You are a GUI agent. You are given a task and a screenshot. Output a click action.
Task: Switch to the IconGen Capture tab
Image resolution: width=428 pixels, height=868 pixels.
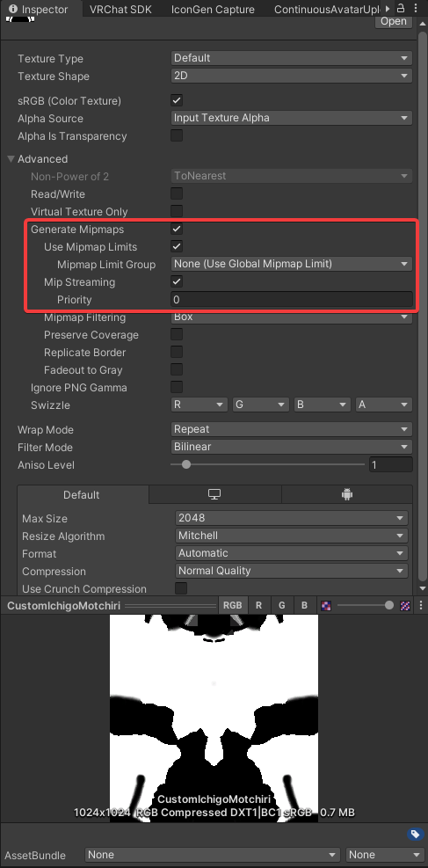coord(213,10)
